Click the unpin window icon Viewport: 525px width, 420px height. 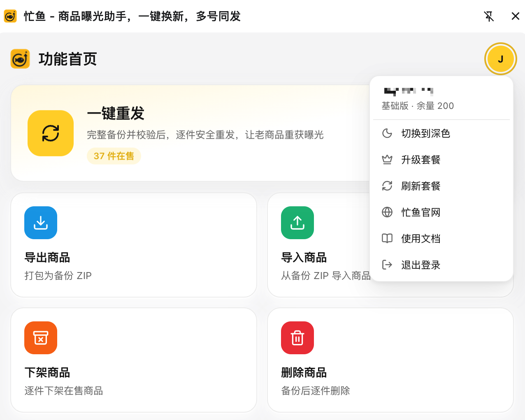489,16
